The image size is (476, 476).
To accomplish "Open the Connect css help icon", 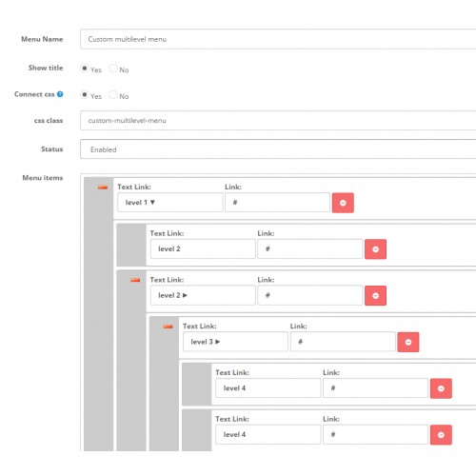I will (x=60, y=94).
